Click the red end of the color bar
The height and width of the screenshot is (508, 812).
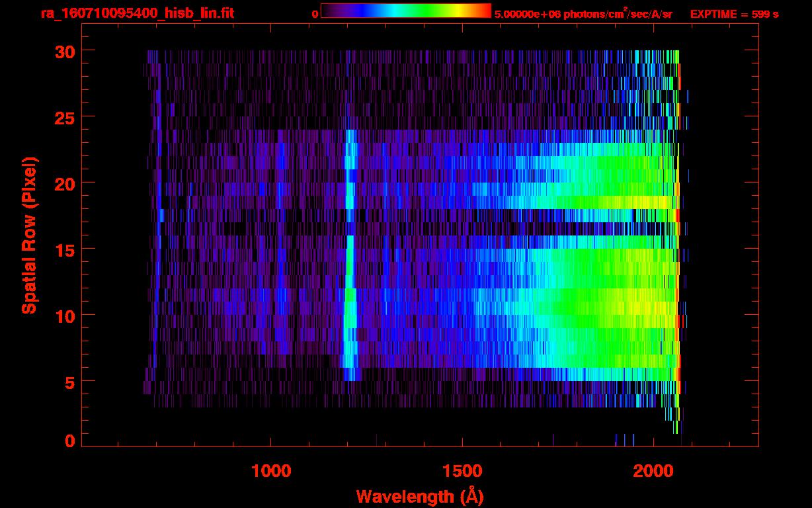point(485,11)
